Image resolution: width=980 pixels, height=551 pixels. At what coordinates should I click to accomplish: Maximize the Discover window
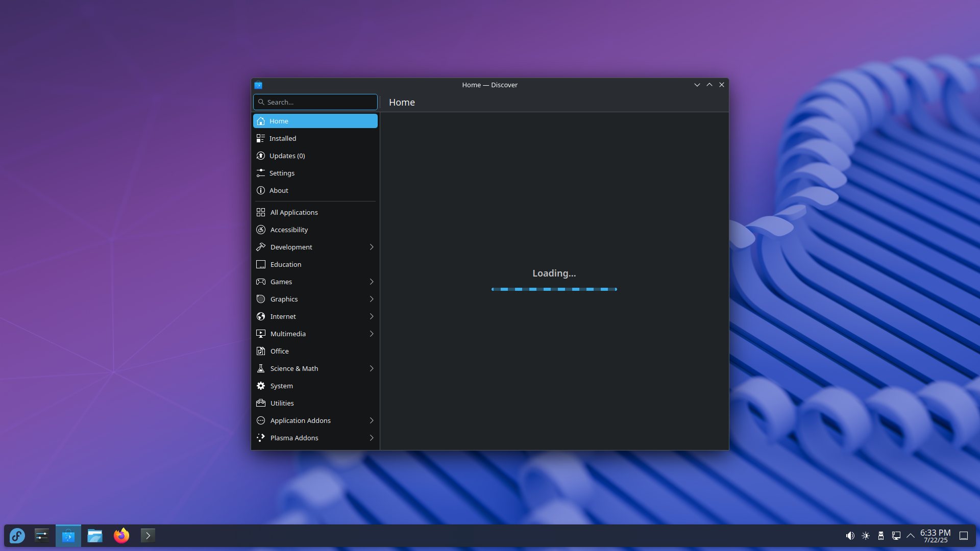(709, 85)
